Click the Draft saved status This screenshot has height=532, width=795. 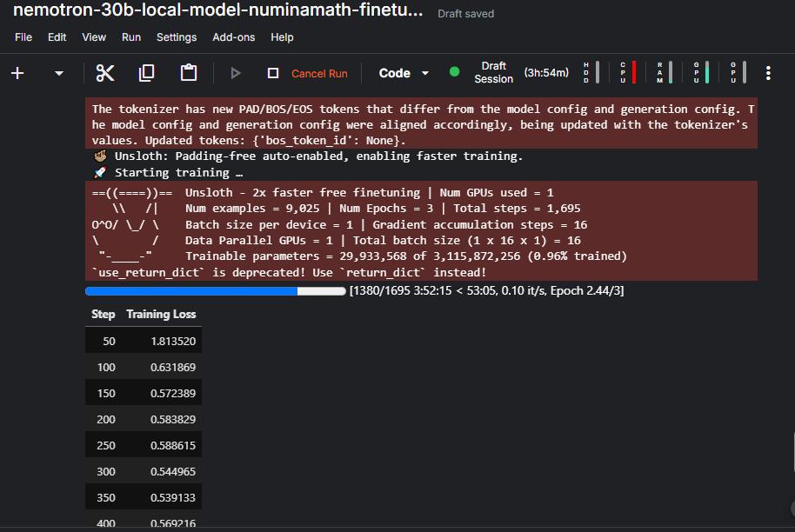pyautogui.click(x=466, y=14)
